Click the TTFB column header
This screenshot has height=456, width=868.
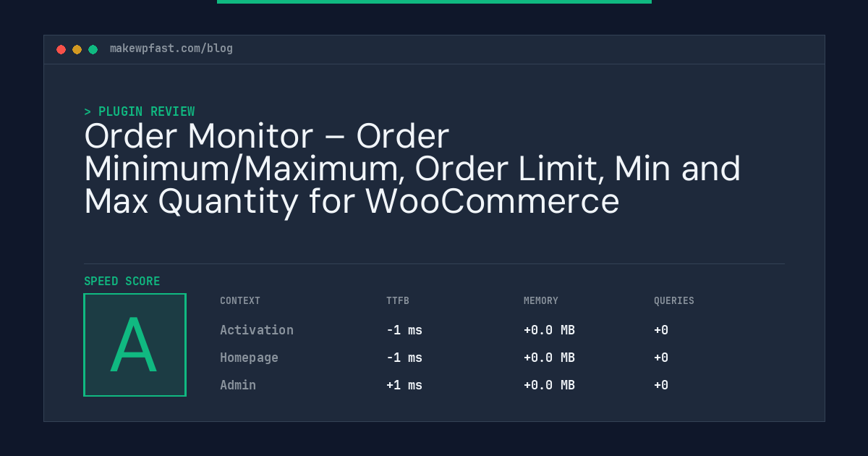[398, 300]
